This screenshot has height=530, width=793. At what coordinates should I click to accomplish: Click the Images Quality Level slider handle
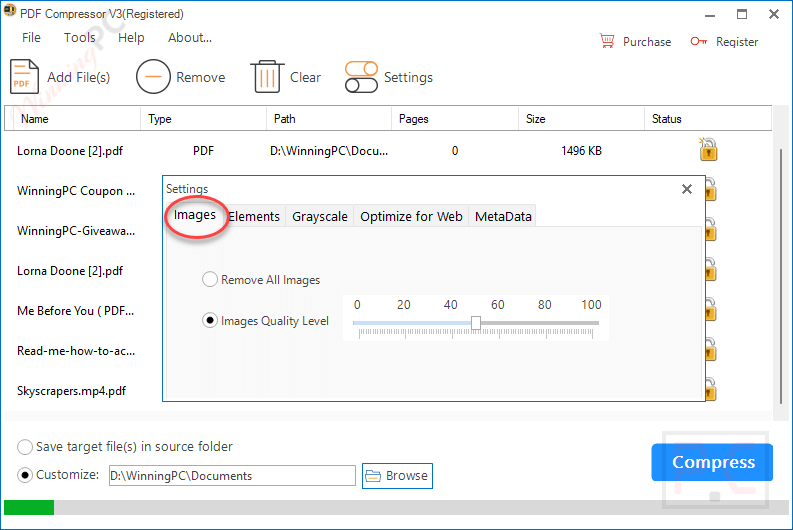coord(476,323)
